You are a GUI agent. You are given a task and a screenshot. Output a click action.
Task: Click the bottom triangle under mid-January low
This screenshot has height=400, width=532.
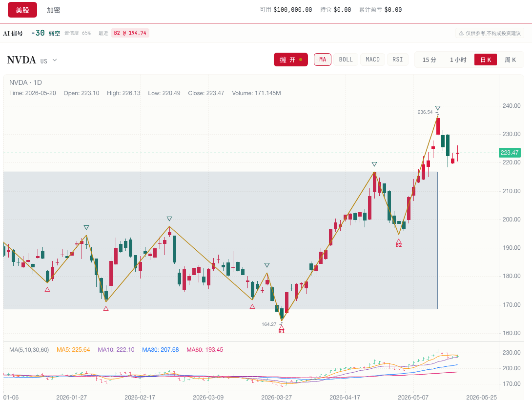point(47,289)
